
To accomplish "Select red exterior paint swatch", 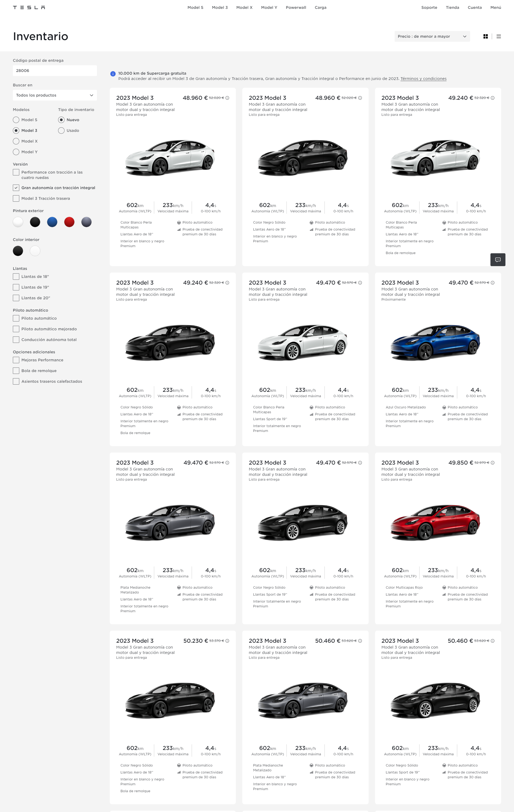I will (x=69, y=222).
